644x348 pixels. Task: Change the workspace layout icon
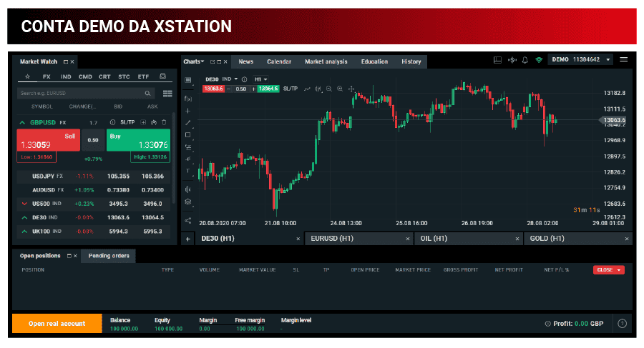(x=497, y=60)
